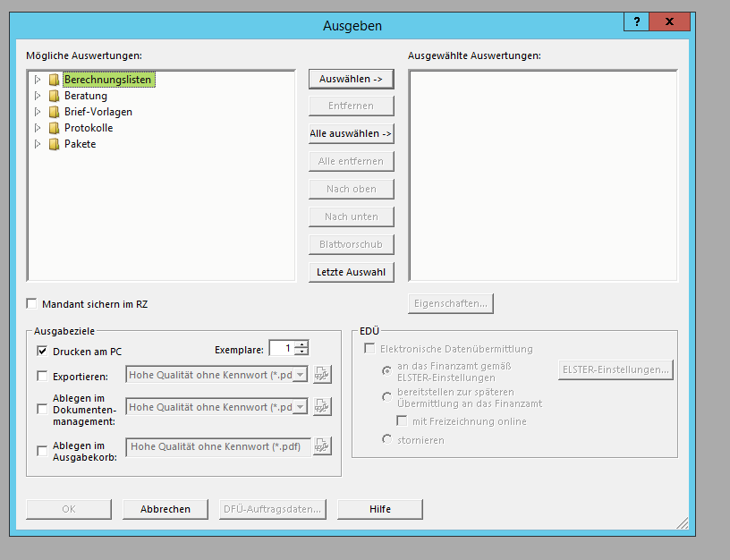
Task: Close the Ausgeben dialog
Action: pyautogui.click(x=669, y=21)
